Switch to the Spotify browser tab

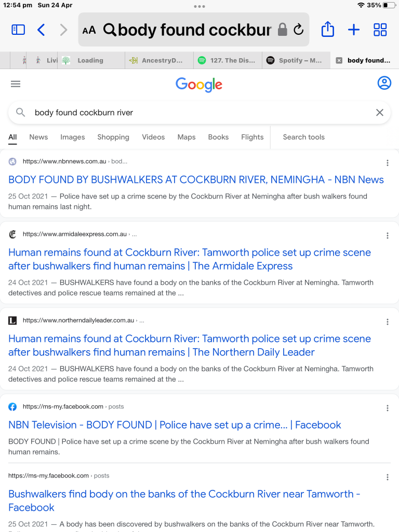coord(296,60)
